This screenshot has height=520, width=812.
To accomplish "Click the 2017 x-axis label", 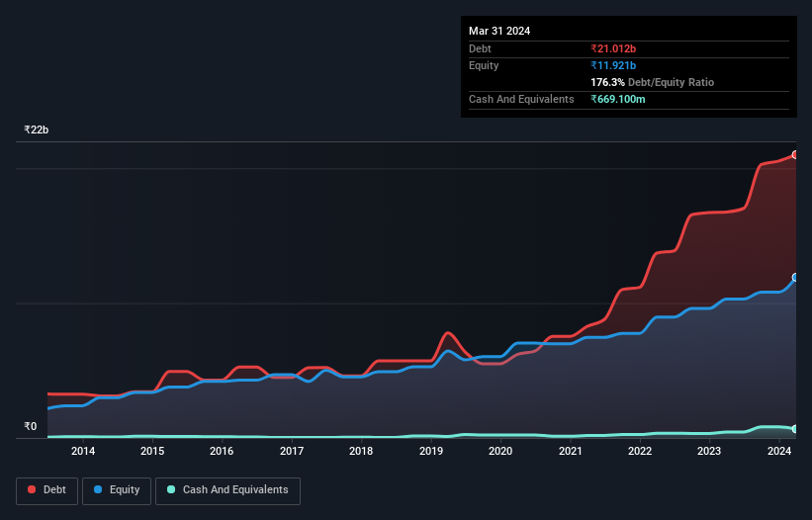I will 292,451.
